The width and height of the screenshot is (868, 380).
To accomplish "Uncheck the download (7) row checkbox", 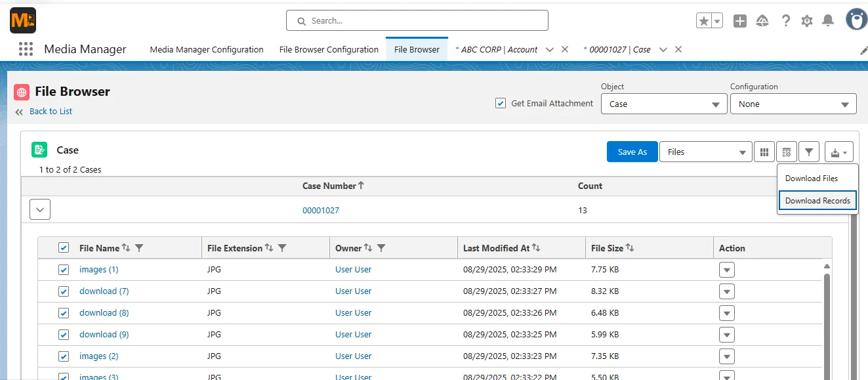I will (x=64, y=291).
